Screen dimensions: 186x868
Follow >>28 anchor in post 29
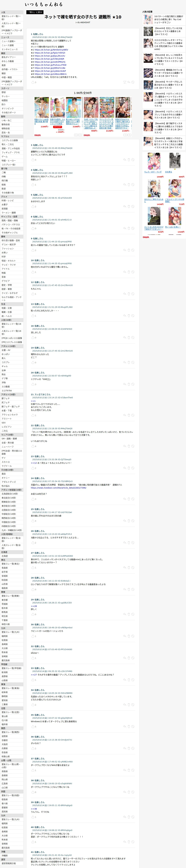click(x=34, y=606)
